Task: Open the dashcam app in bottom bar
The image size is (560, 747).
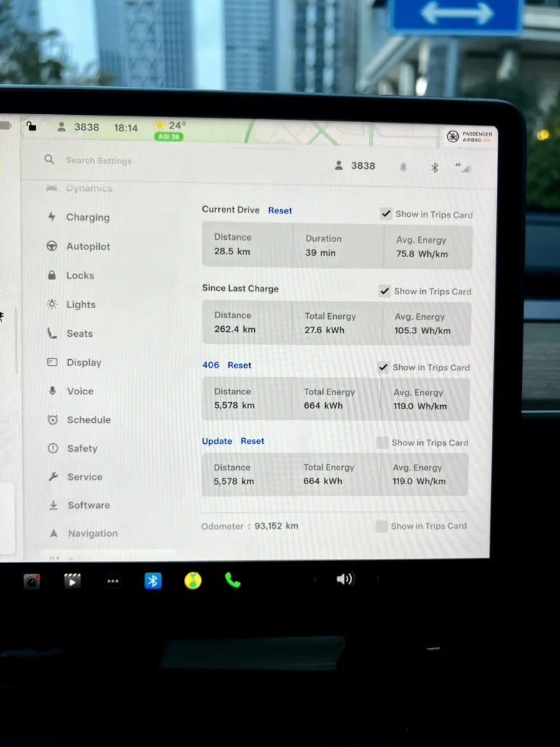Action: point(32,581)
